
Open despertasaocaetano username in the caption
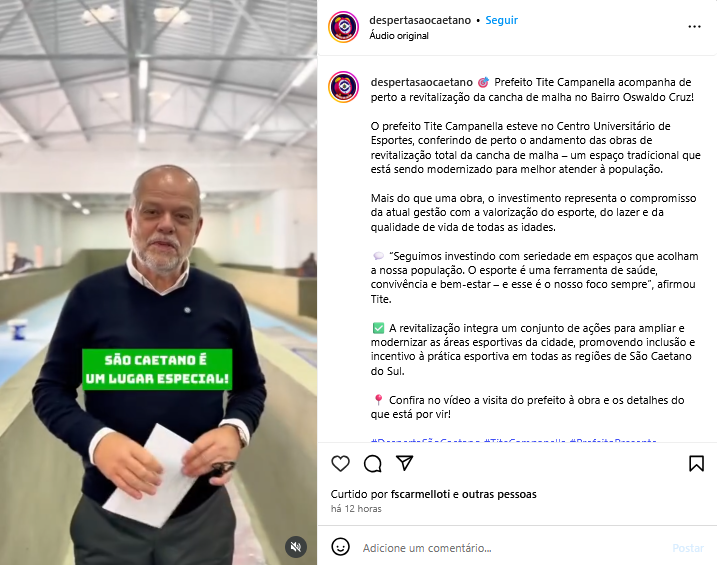coord(421,82)
